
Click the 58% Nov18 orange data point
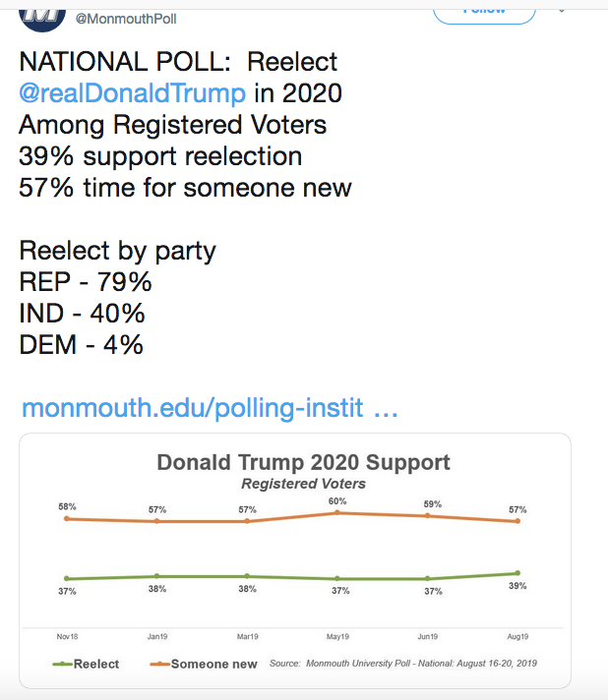pyautogui.click(x=67, y=518)
